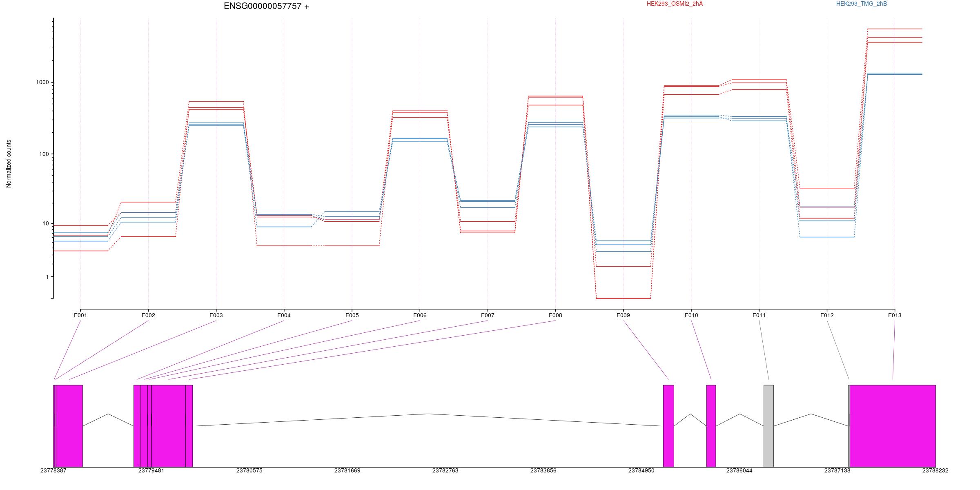
Task: Click the magenta exon box linked to E009
Action: pos(668,426)
